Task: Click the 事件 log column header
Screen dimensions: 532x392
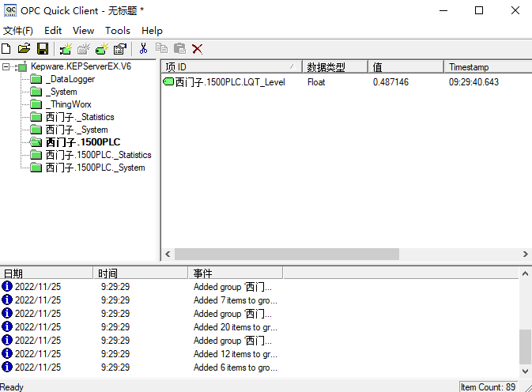Action: pos(236,273)
